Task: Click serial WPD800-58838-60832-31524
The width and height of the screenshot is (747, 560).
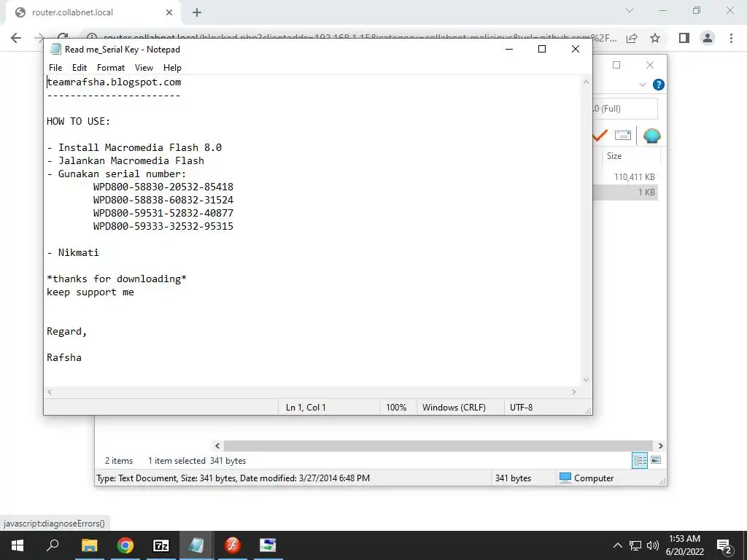Action: 163,200
